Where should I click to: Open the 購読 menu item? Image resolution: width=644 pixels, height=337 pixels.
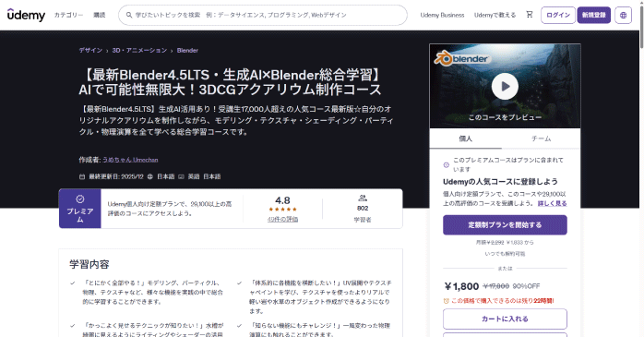tap(100, 15)
